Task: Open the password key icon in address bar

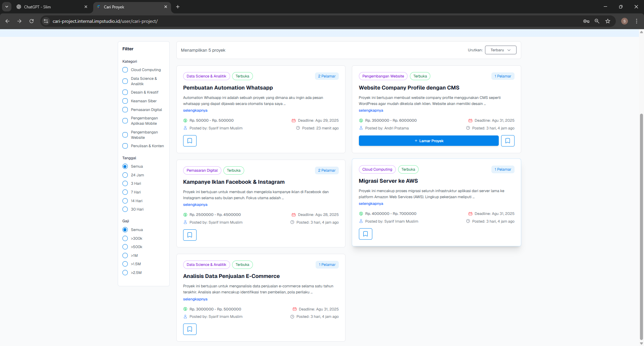Action: (x=586, y=21)
